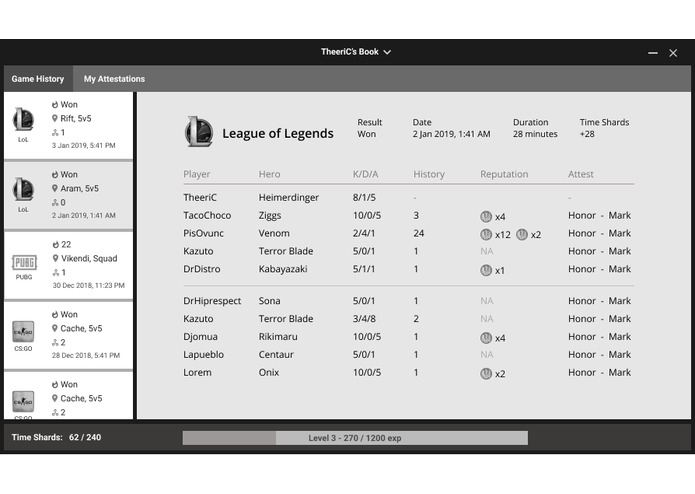Click player name DrHiprespect

[x=212, y=301]
